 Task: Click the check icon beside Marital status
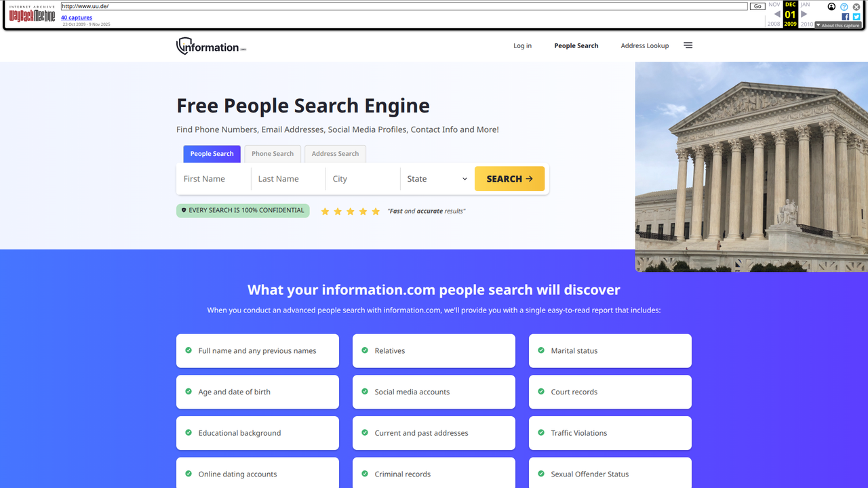pos(541,350)
